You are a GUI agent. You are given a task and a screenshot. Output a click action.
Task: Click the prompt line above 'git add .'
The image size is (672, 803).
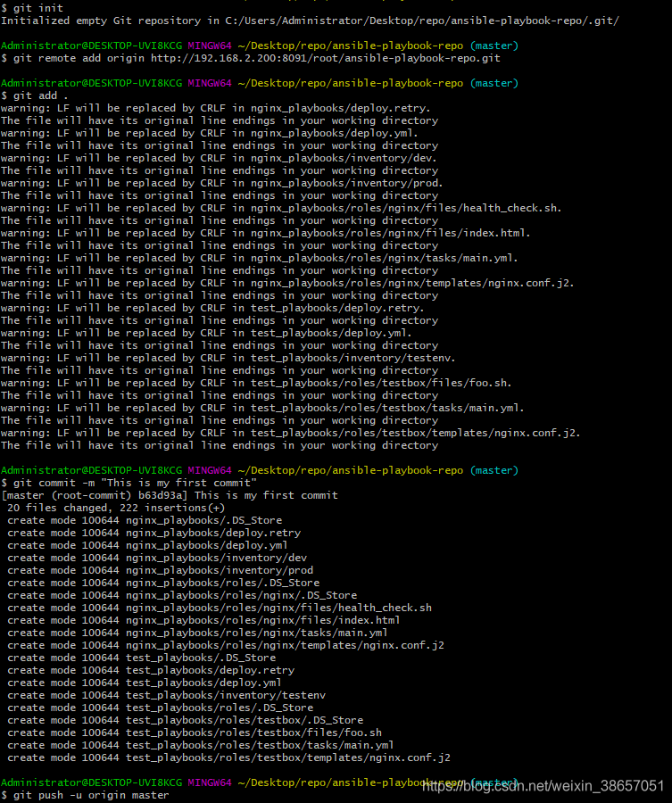click(x=260, y=83)
